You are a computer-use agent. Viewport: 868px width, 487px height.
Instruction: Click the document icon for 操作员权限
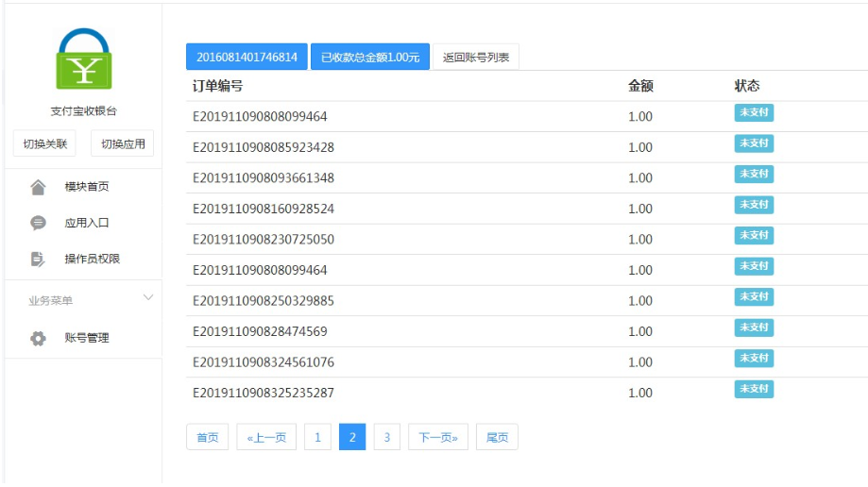38,259
